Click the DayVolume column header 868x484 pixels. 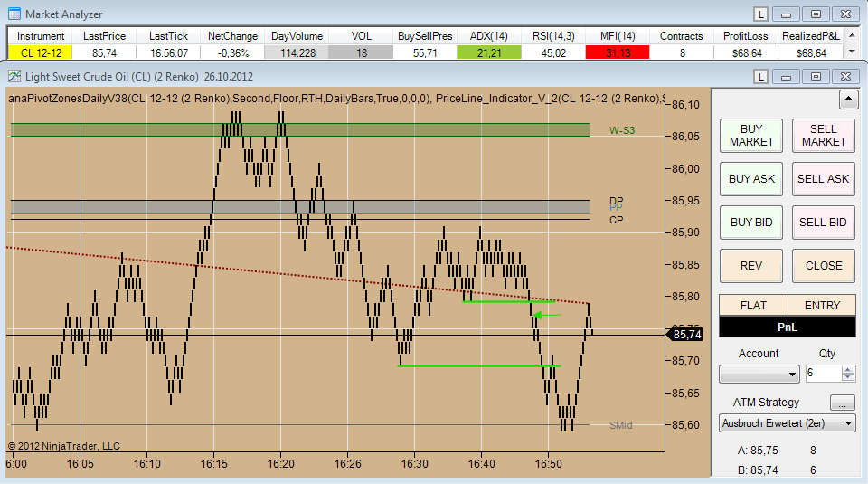[297, 36]
